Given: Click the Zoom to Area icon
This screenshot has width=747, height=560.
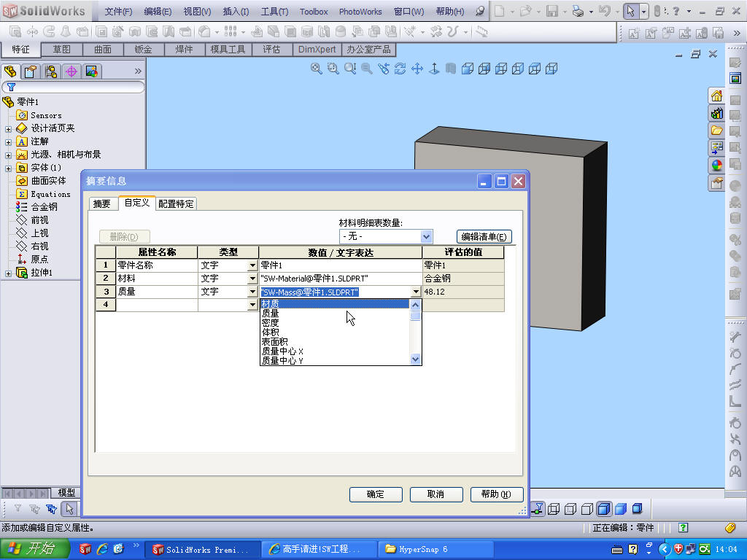Looking at the screenshot, I should pyautogui.click(x=333, y=69).
